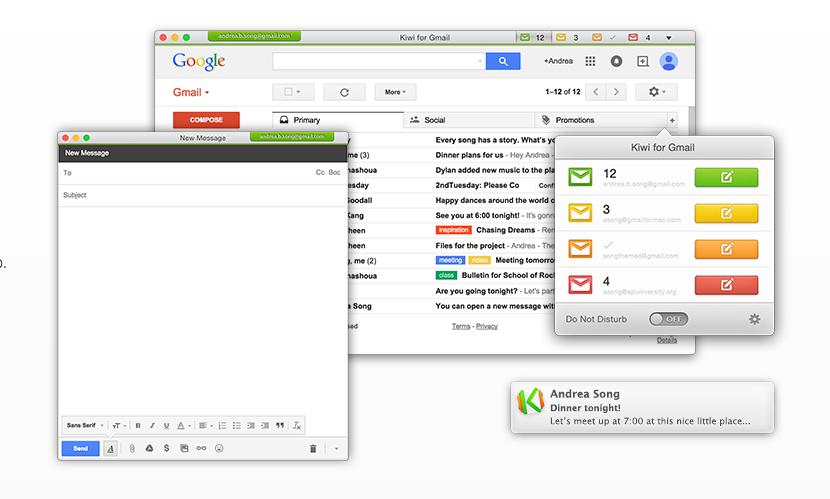Compose a new email in Gmail

coord(206,120)
